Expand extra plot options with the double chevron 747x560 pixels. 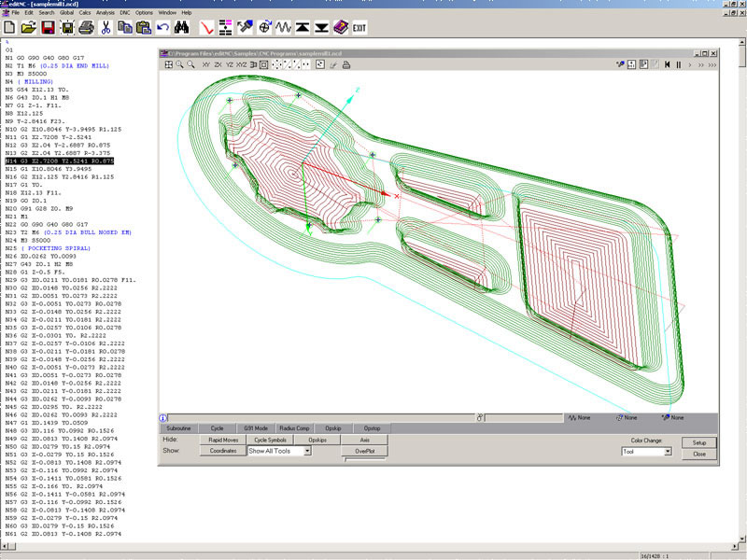click(701, 64)
